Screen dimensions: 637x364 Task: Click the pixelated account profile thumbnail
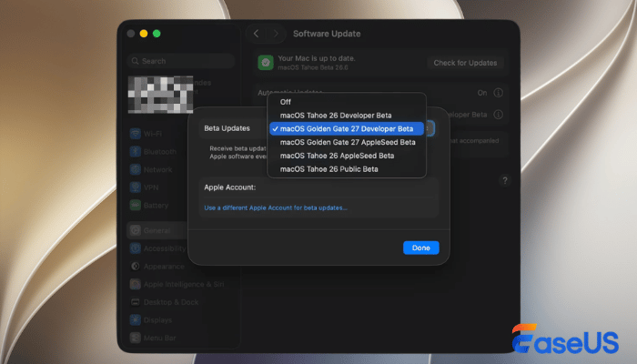point(160,95)
